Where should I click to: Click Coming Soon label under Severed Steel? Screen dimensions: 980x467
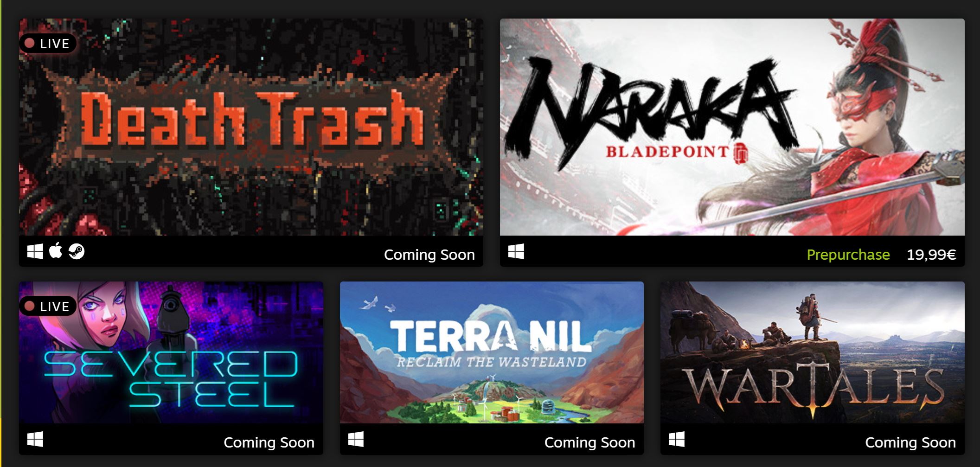269,442
